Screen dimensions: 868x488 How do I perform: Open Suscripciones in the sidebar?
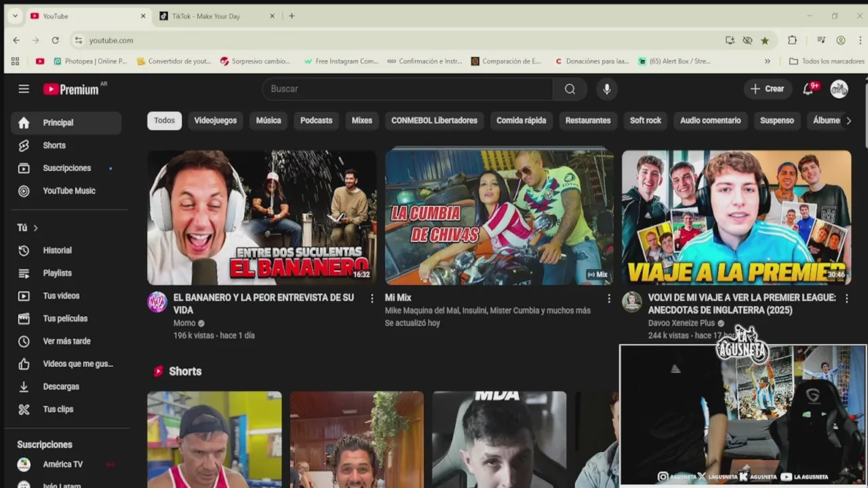point(66,168)
